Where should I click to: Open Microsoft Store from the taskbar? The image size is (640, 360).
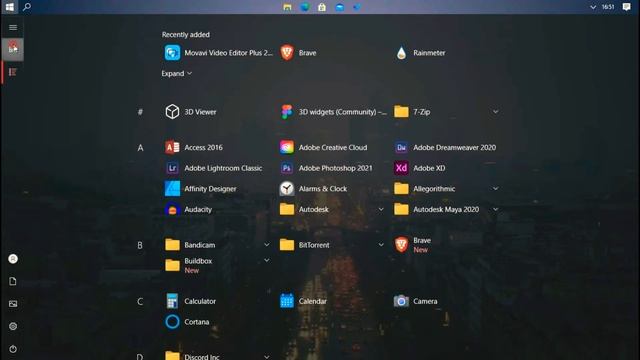(322, 7)
